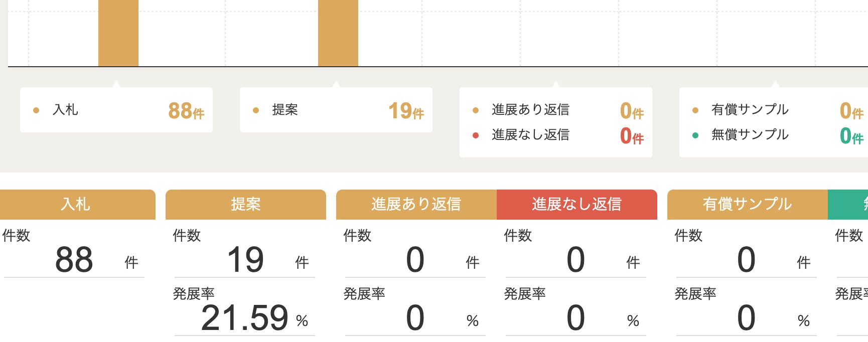Click the orange dot beside 提案 legend
The image size is (868, 342).
pos(256,110)
